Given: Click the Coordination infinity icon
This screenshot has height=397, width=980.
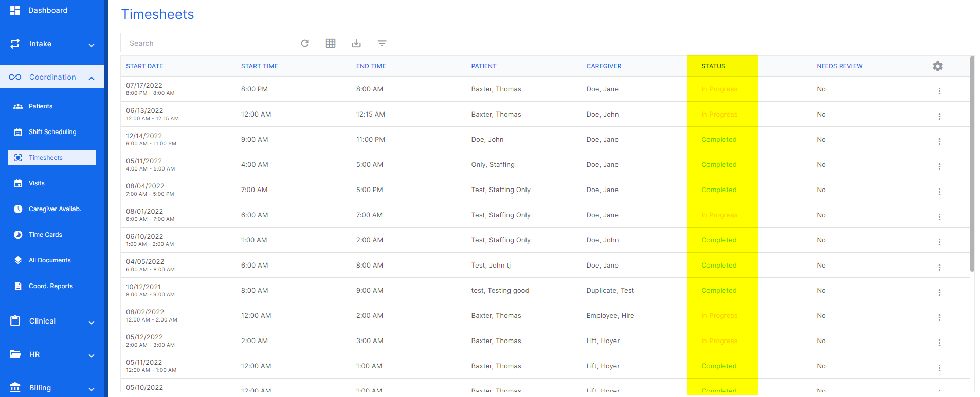Looking at the screenshot, I should pos(15,77).
